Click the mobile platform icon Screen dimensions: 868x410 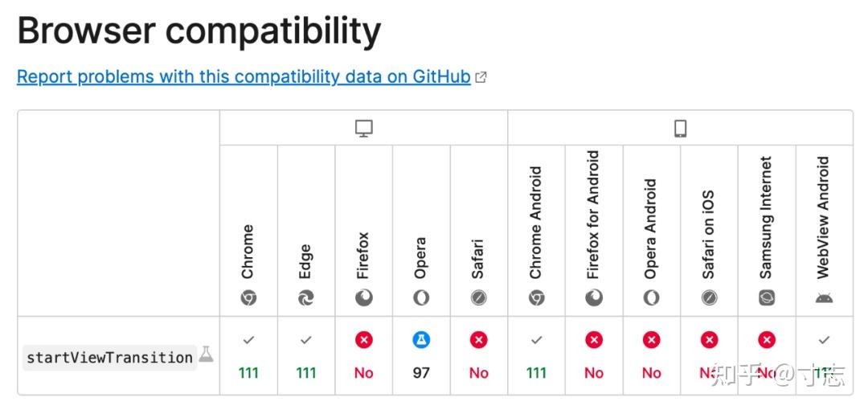tap(680, 128)
